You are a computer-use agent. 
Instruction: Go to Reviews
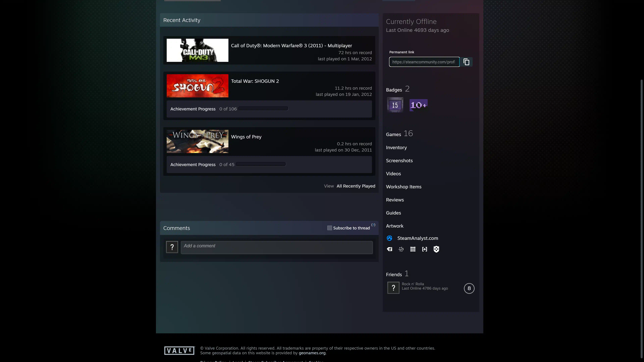[x=395, y=200]
